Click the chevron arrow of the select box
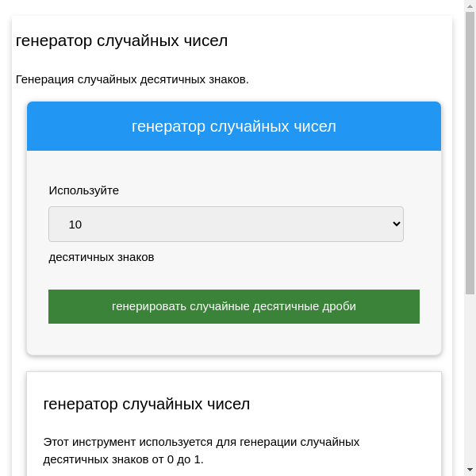This screenshot has width=476, height=476. coord(397,225)
